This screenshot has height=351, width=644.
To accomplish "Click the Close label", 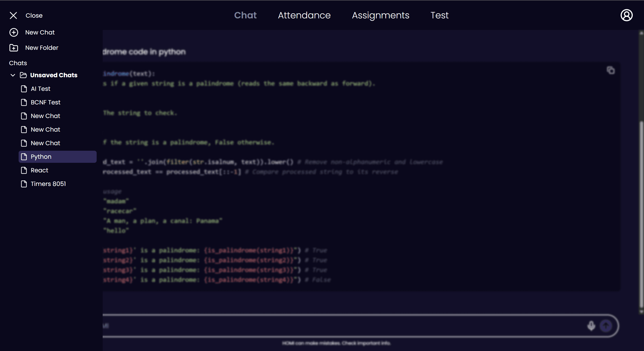I will click(x=34, y=16).
